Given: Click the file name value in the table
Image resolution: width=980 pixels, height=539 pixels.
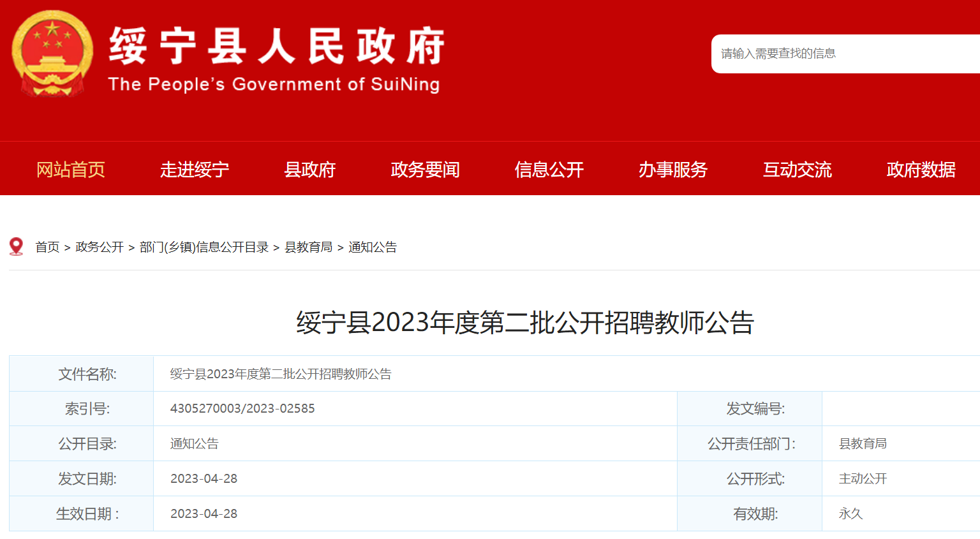Looking at the screenshot, I should (x=281, y=374).
